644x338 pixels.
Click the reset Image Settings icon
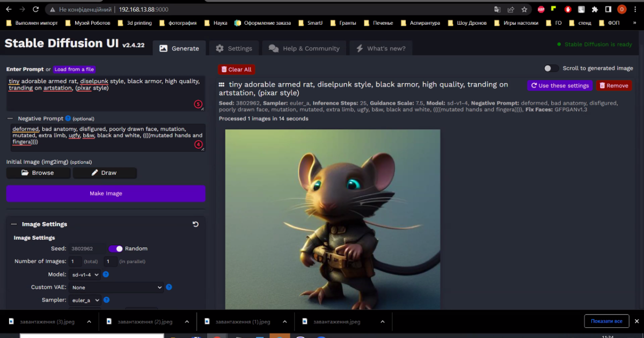click(x=195, y=224)
